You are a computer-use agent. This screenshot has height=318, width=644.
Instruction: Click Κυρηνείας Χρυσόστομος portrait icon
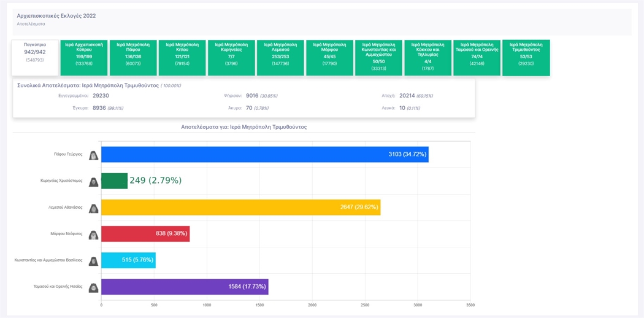(93, 182)
